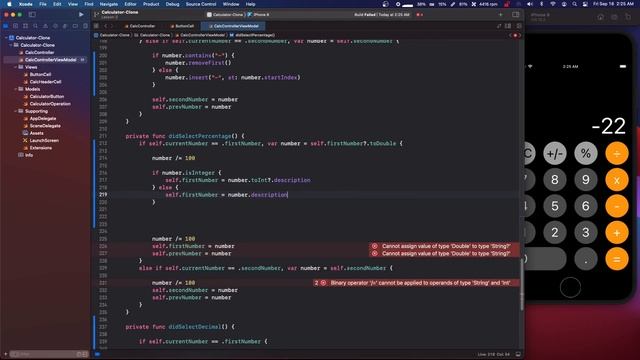Open the Debug navigator icon
The image size is (640, 360).
pyautogui.click(x=65, y=26)
